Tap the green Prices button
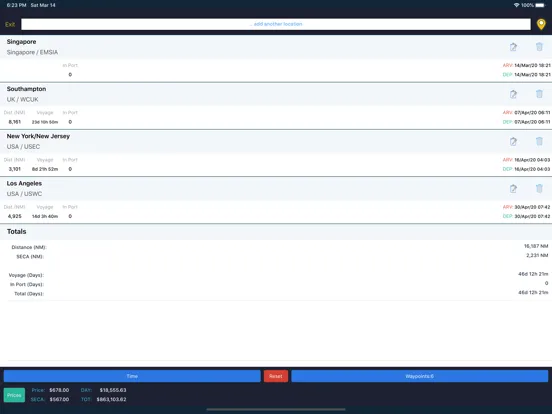 [14, 395]
